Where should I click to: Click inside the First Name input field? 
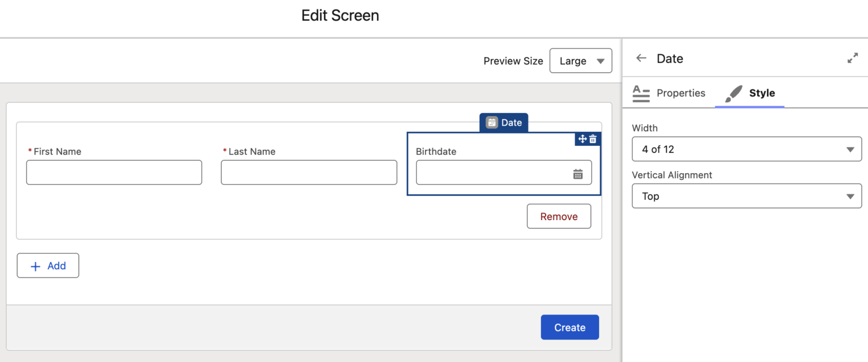pyautogui.click(x=114, y=173)
